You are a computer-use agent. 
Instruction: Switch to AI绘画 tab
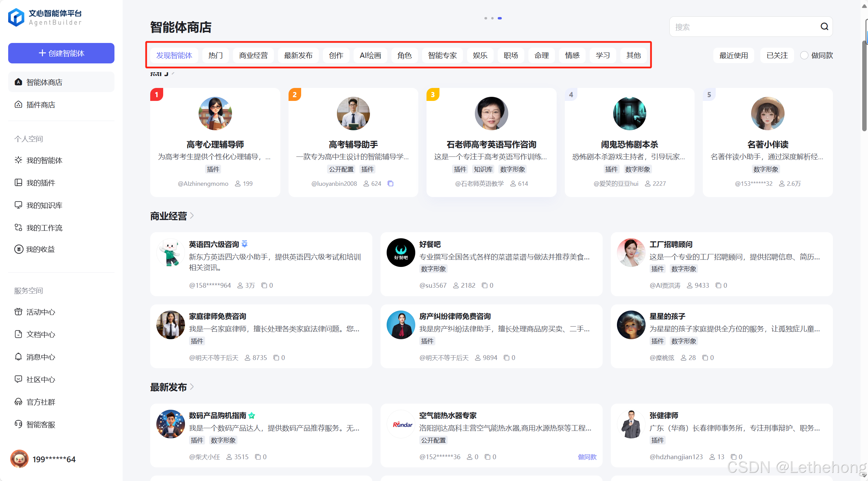point(370,55)
